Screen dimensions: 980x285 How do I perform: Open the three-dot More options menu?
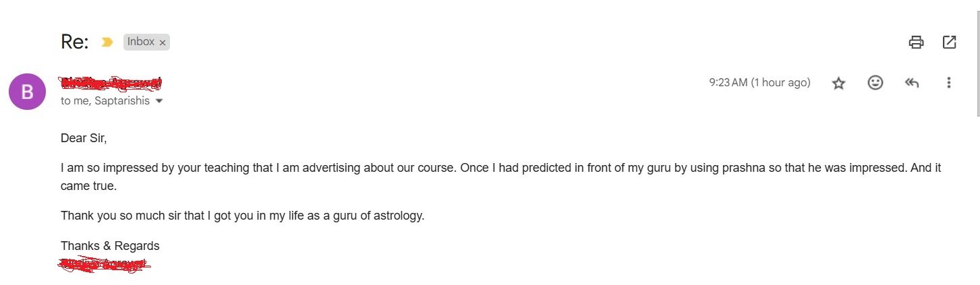(x=949, y=83)
